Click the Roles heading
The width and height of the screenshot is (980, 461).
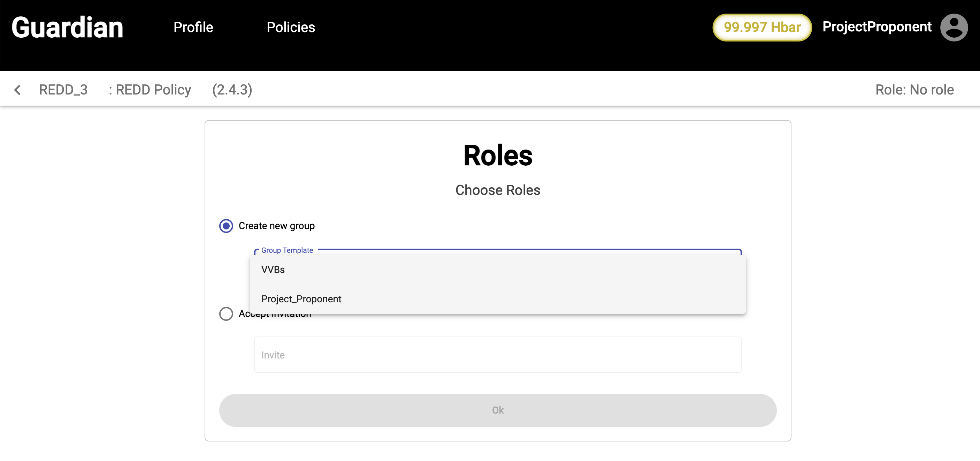pos(497,155)
